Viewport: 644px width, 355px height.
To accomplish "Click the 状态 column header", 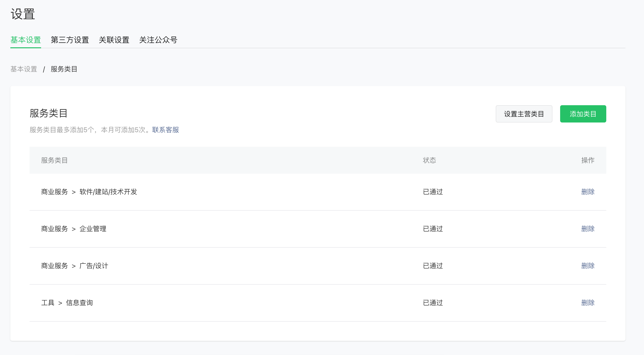I will click(x=429, y=160).
